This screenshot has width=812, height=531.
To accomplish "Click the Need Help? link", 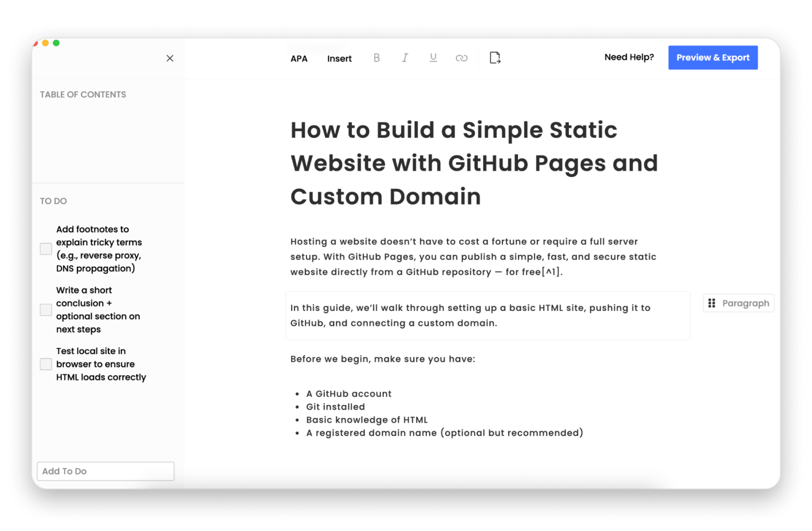I will 629,57.
